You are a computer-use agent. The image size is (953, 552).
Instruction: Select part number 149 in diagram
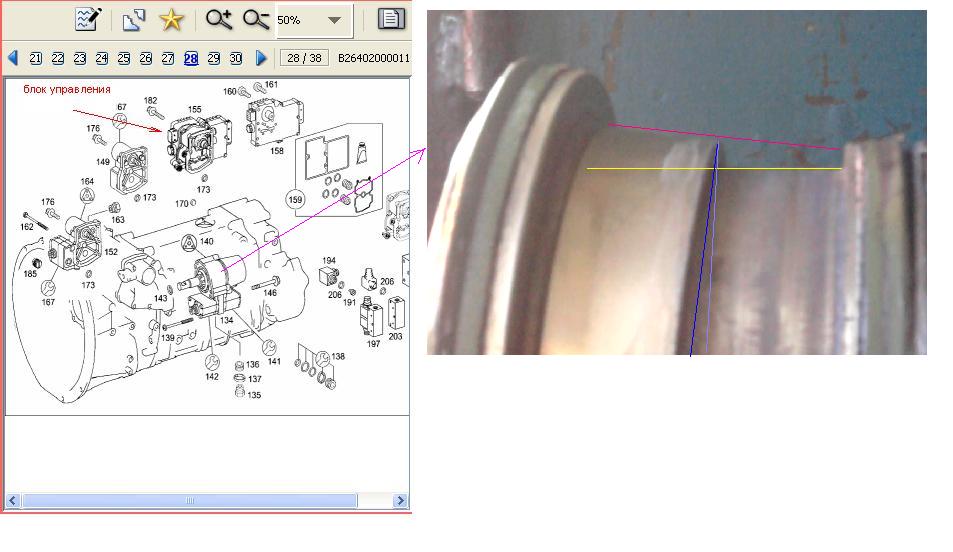coord(103,162)
